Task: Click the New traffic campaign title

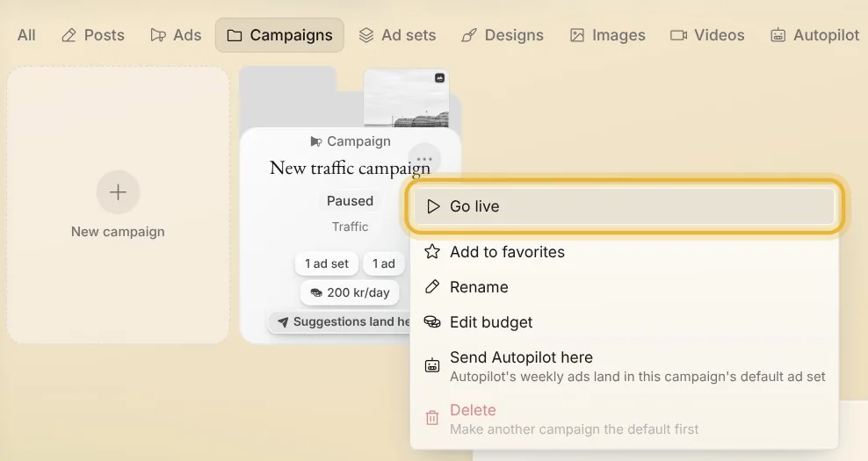Action: click(x=350, y=168)
